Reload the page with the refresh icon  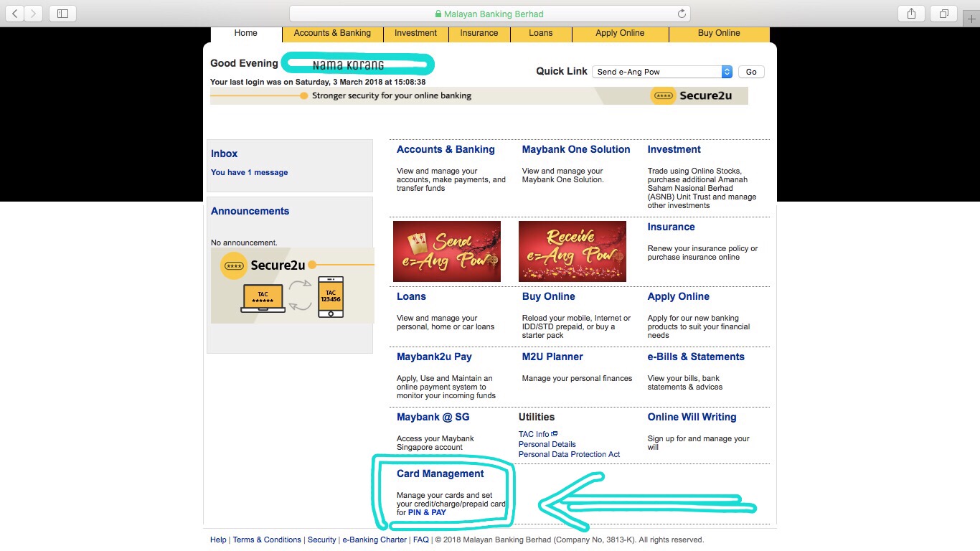point(682,14)
